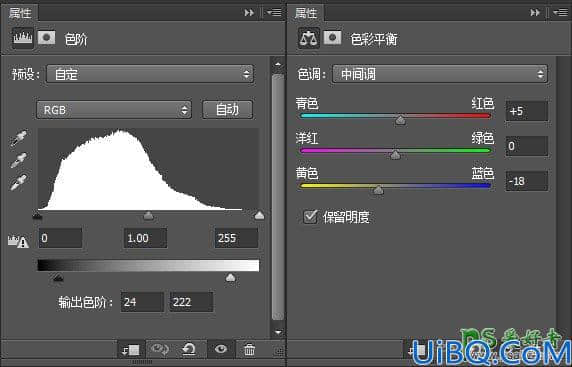Image resolution: width=572 pixels, height=367 pixels.
Task: Reset Levels to adjustment defaults
Action: click(x=189, y=349)
